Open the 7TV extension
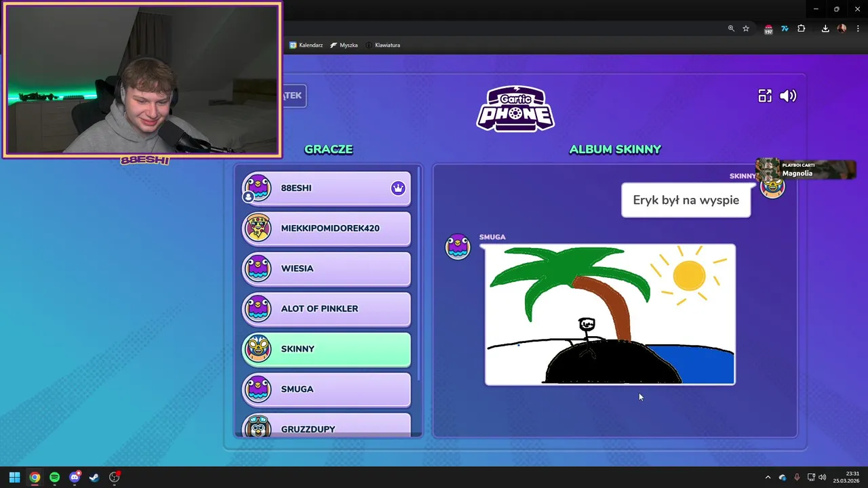This screenshot has height=488, width=868. point(785,28)
